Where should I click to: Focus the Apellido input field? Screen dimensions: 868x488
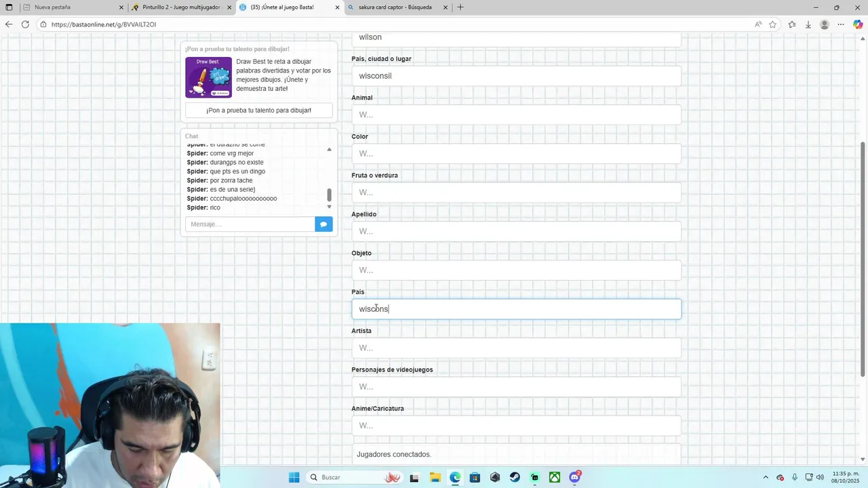point(517,231)
